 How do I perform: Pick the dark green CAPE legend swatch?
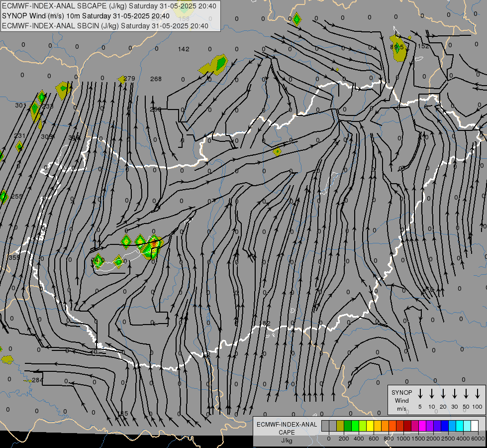348,426
